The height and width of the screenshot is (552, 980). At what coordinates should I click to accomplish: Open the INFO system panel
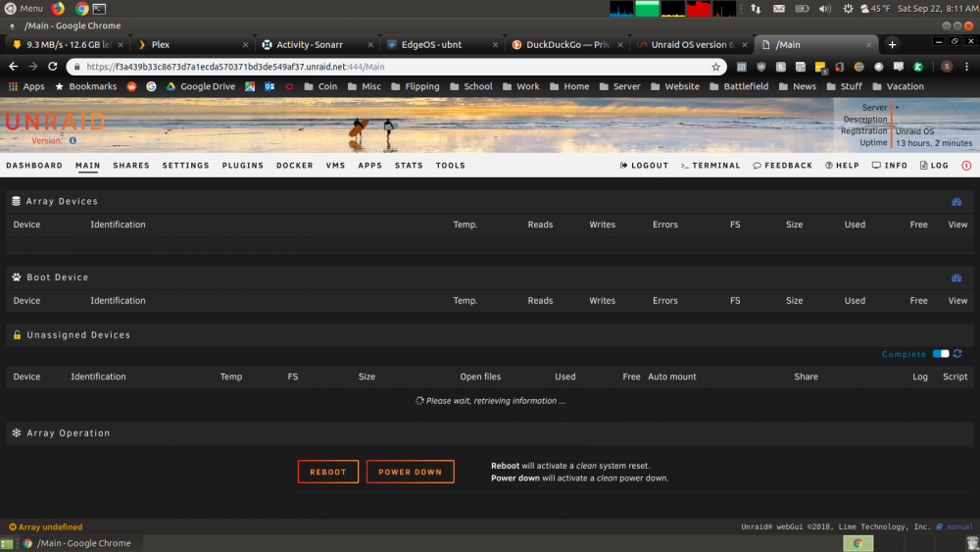coord(890,166)
